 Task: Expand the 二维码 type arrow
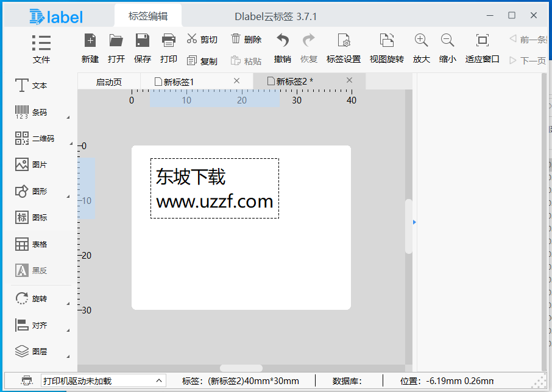click(71, 143)
